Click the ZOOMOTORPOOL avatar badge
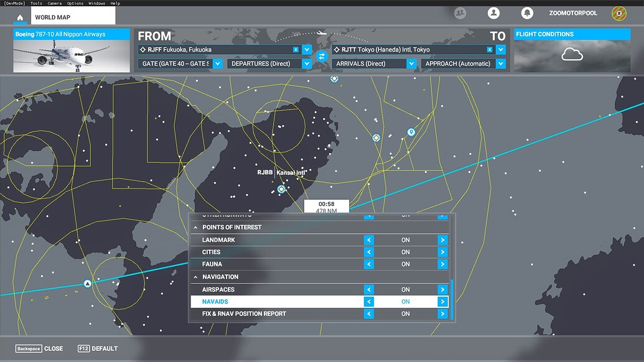Image resolution: width=644 pixels, height=362 pixels. pos(618,12)
